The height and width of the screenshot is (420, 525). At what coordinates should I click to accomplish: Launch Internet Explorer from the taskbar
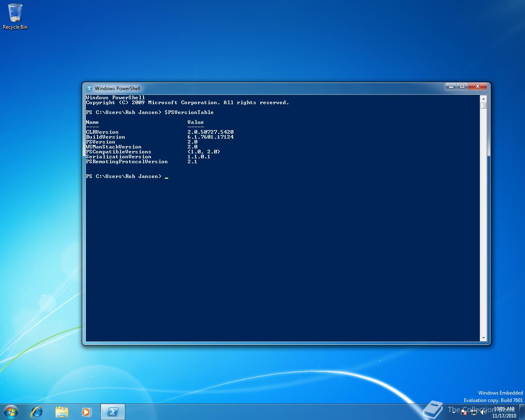click(37, 412)
